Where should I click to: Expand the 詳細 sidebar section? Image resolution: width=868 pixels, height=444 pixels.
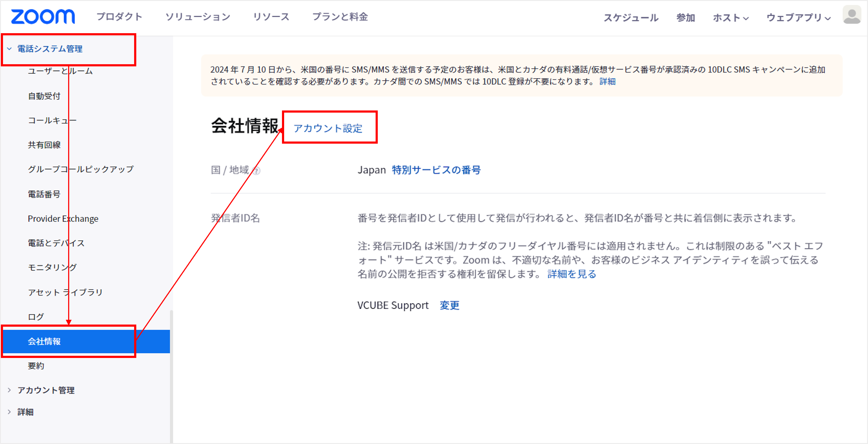coord(9,412)
